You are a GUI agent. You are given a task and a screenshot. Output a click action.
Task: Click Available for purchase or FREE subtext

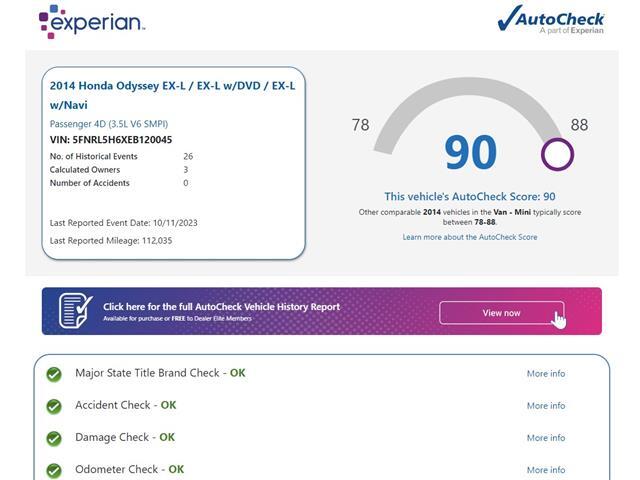[177, 318]
